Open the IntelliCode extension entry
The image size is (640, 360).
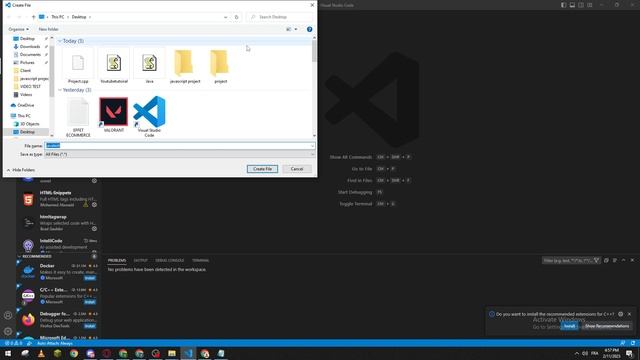(59, 245)
